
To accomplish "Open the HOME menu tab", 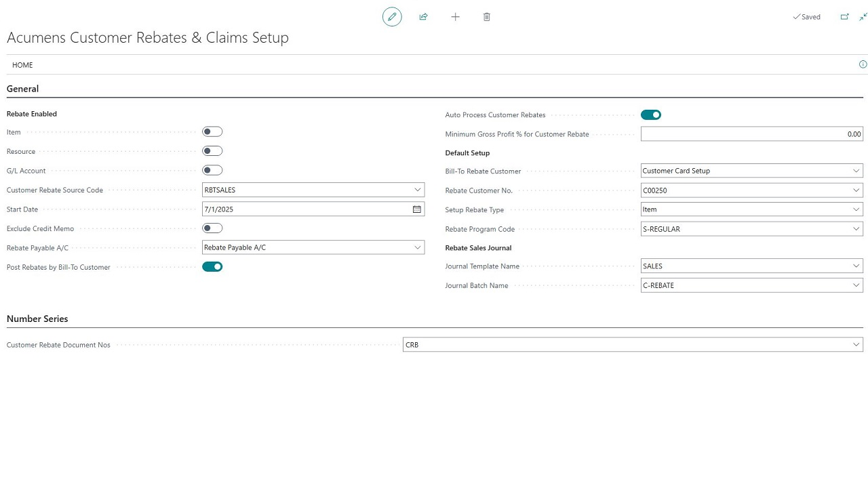I will point(22,65).
